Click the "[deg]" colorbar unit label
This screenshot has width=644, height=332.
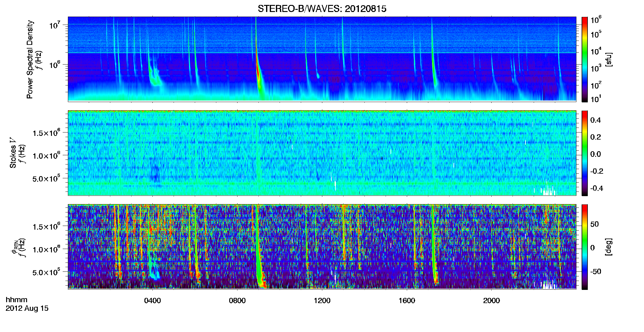coord(608,247)
